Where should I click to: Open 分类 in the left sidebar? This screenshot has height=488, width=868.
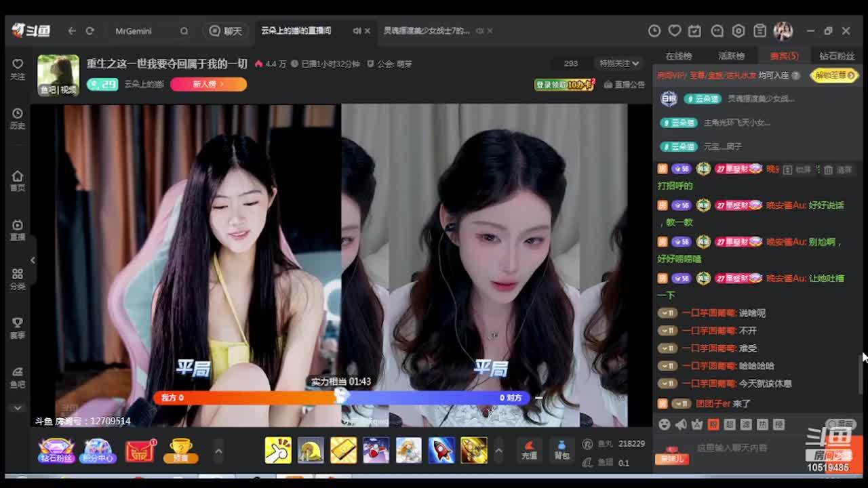(x=18, y=279)
